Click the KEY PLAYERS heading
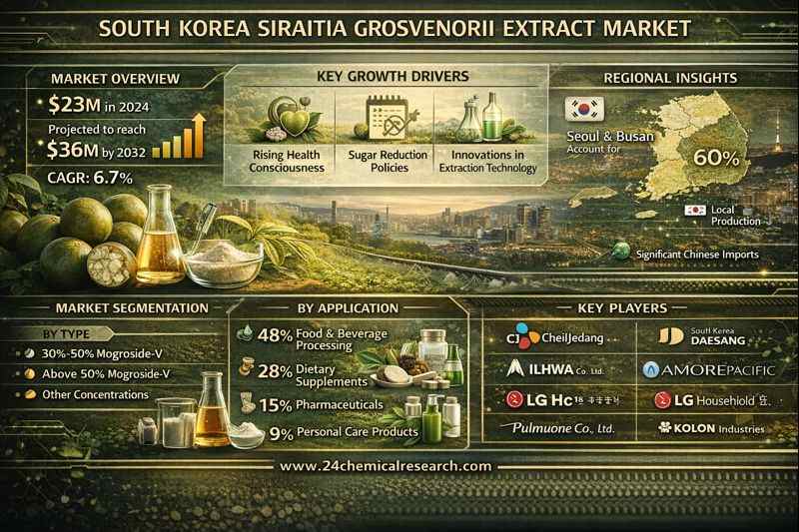Viewport: 799px width, 532px height. (622, 308)
